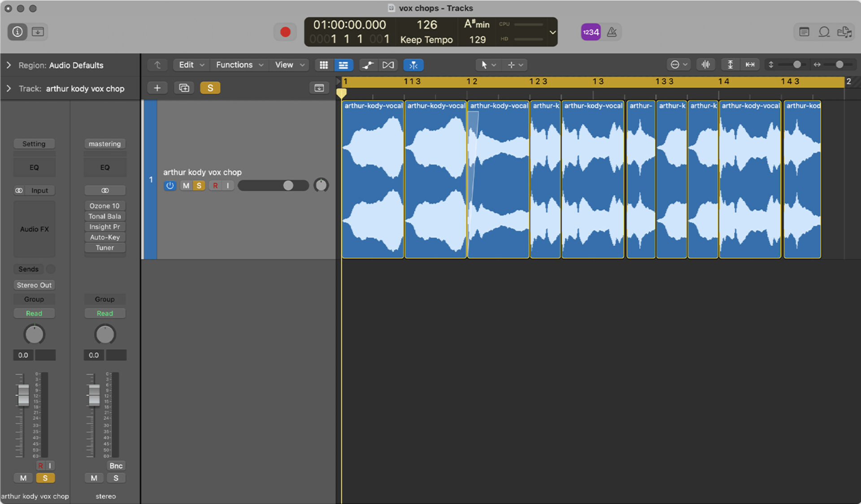
Task: Open the Edit menu
Action: click(x=187, y=65)
